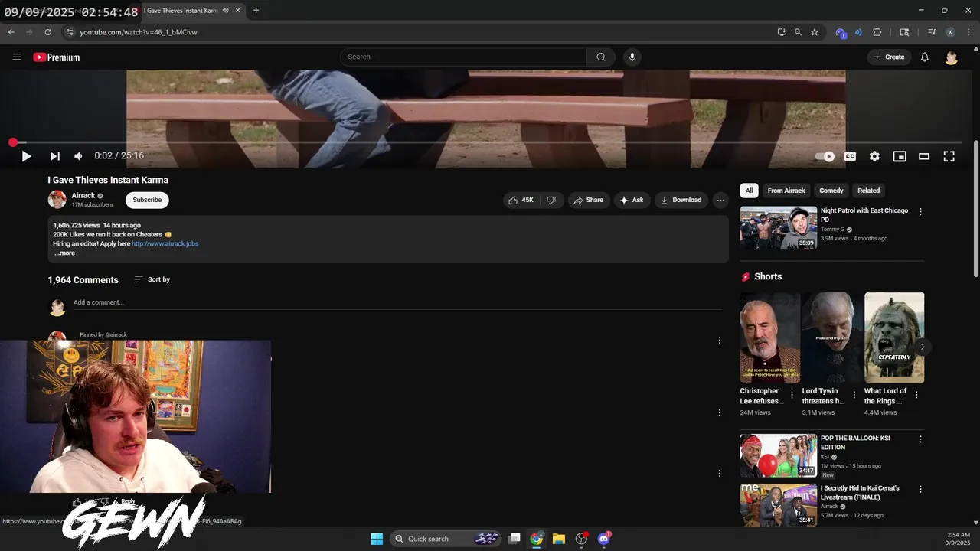Expand description with ...more
Image resolution: width=980 pixels, height=551 pixels.
[64, 253]
